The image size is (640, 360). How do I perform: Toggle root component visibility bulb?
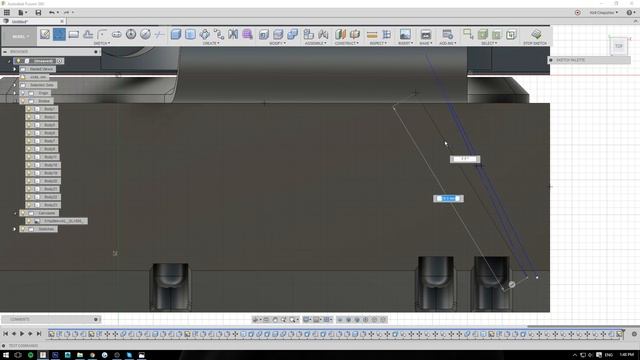(x=18, y=61)
